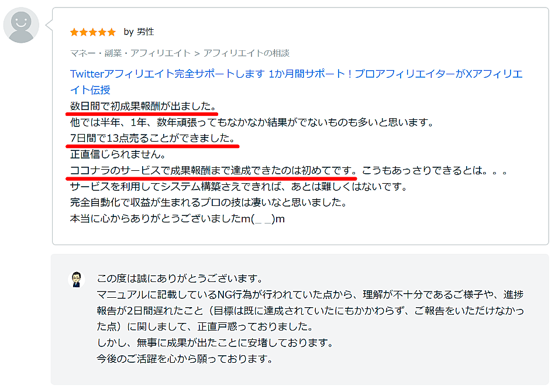This screenshot has height=392, width=558.
Task: Click the gray reviewer avatar icon
Action: (21, 25)
